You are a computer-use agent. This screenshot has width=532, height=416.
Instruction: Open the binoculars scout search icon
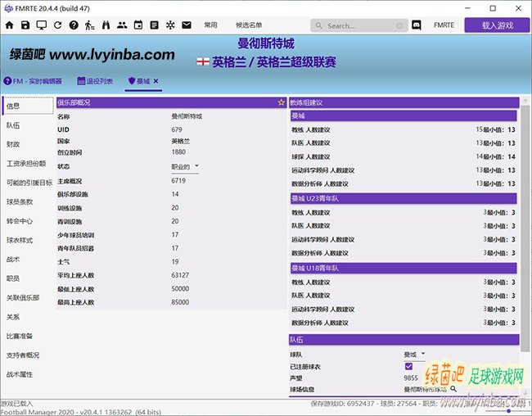pyautogui.click(x=106, y=25)
